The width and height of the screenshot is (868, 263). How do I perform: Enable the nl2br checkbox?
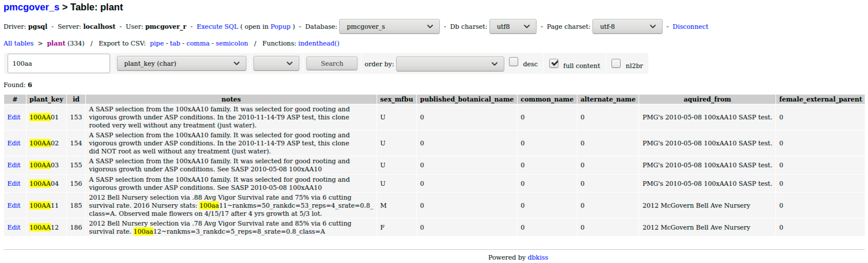point(616,63)
